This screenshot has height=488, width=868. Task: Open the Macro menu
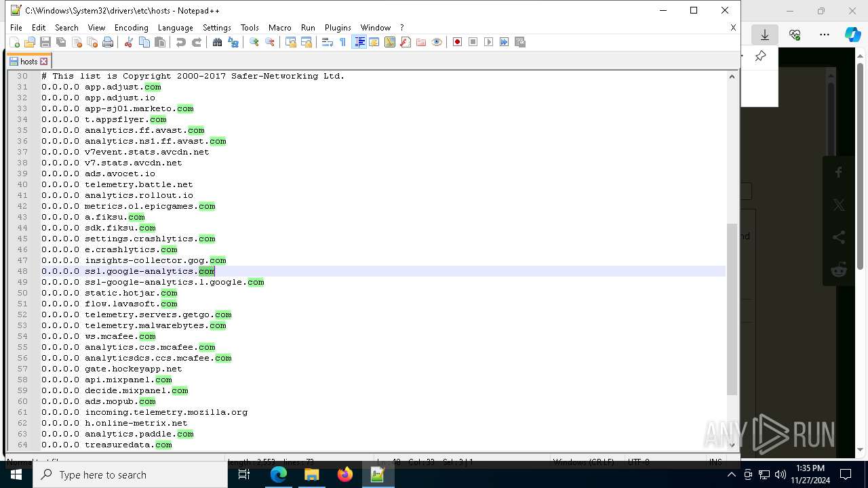click(279, 28)
